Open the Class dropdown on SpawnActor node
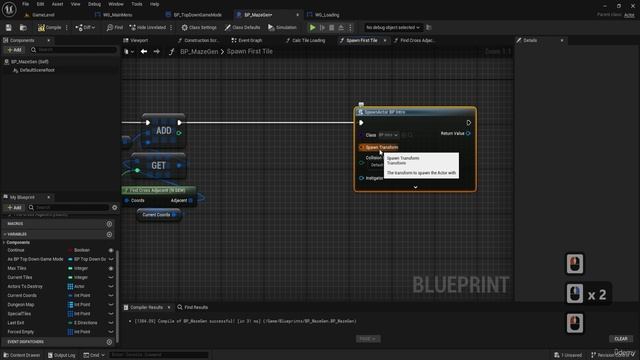Image resolution: width=640 pixels, height=360 pixels. point(389,135)
